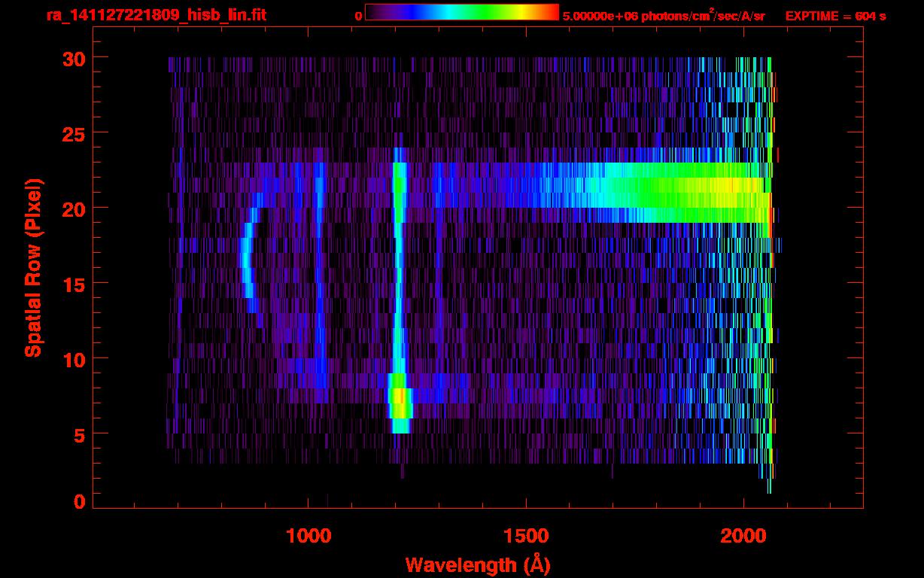Click the bright emission spot near 1216 Å, row 7
Viewport: 924px width, 578px height.
coord(400,403)
